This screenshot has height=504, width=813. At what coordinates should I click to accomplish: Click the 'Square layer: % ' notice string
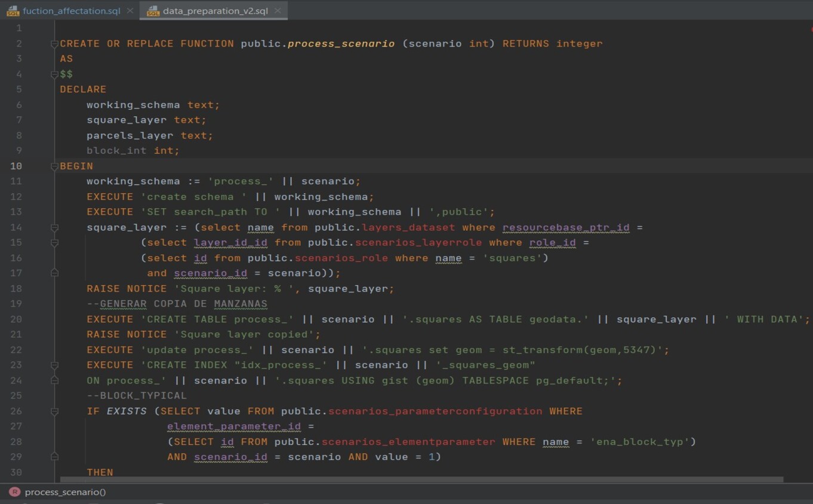[237, 289]
